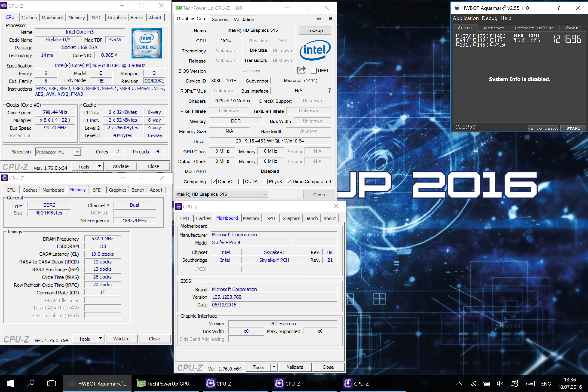Open Graphics tab in top CPU-Z window
This screenshot has width=588, height=392.
tap(116, 17)
